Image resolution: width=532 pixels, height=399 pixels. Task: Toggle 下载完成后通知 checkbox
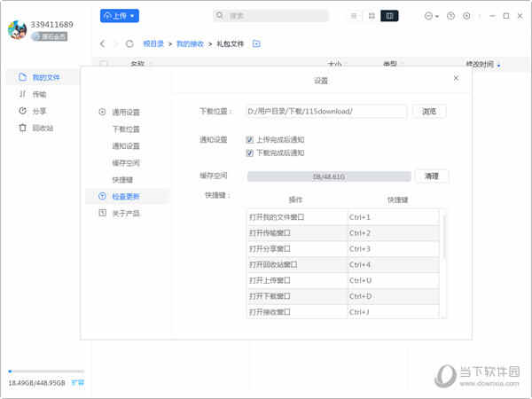(250, 153)
